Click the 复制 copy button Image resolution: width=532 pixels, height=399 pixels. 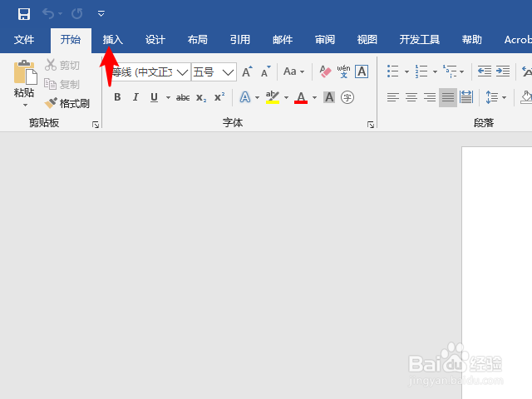pyautogui.click(x=62, y=84)
